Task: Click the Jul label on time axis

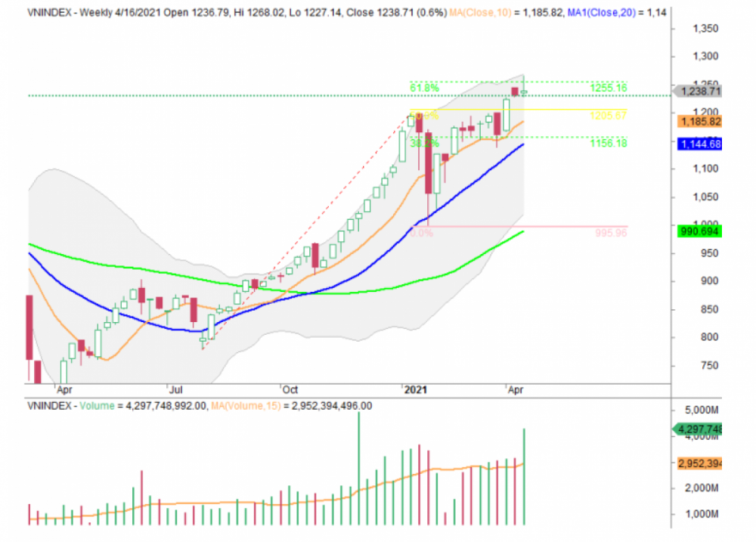Action: 176,390
